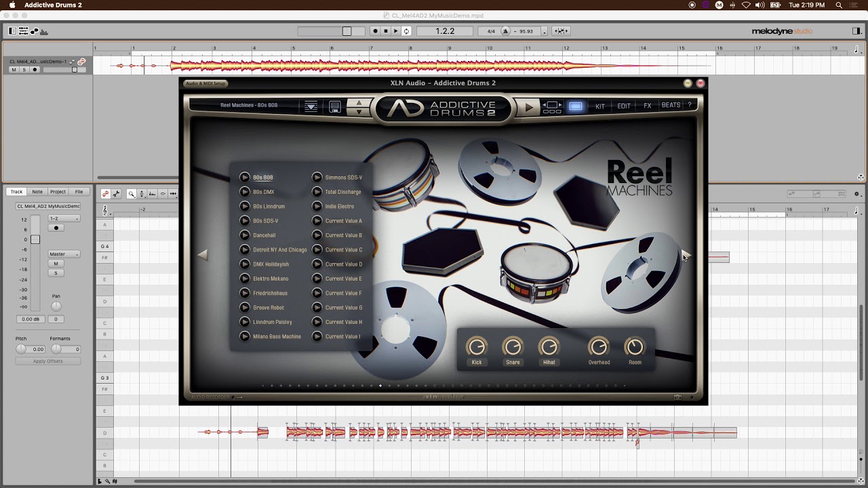Toggle the inspector S solo button
This screenshot has height=488, width=868.
coord(56,273)
